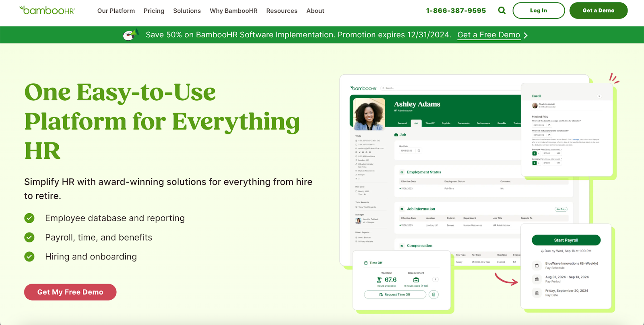Click the '67.6' vacation hours value
Image resolution: width=644 pixels, height=325 pixels.
[x=390, y=280]
